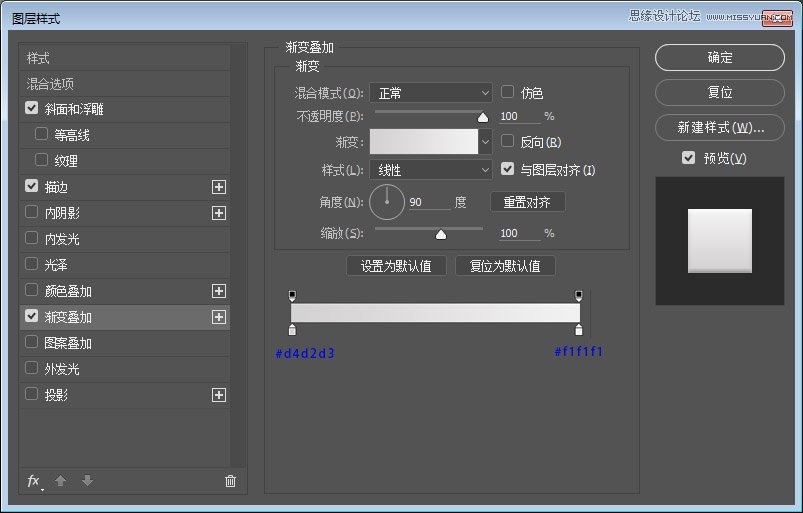Click the move effect down arrow
Viewport: 803px width, 513px height.
[87, 481]
